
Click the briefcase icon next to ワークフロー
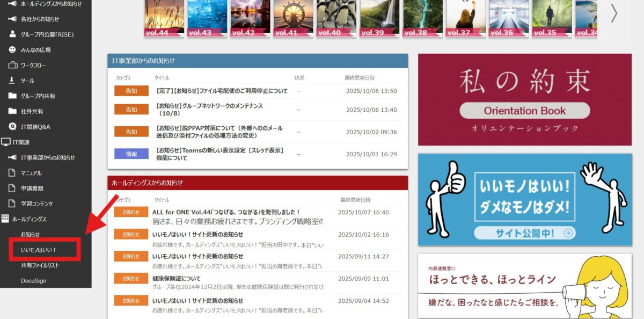coord(12,65)
